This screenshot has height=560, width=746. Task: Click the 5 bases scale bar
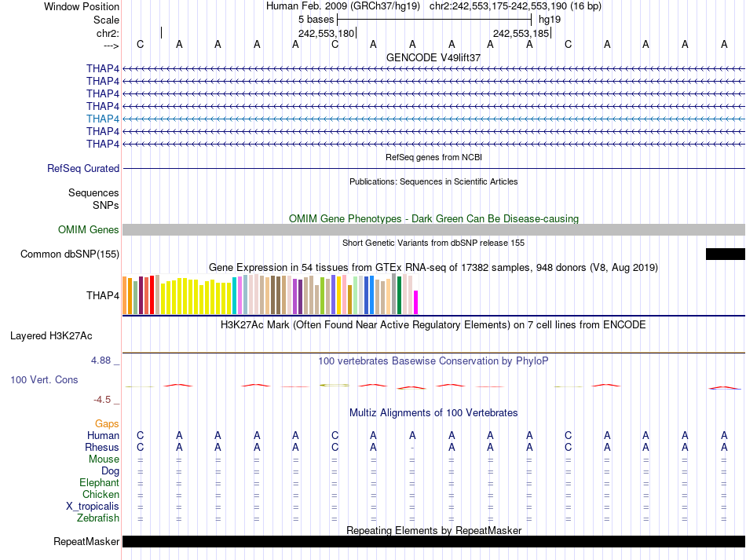[x=433, y=19]
